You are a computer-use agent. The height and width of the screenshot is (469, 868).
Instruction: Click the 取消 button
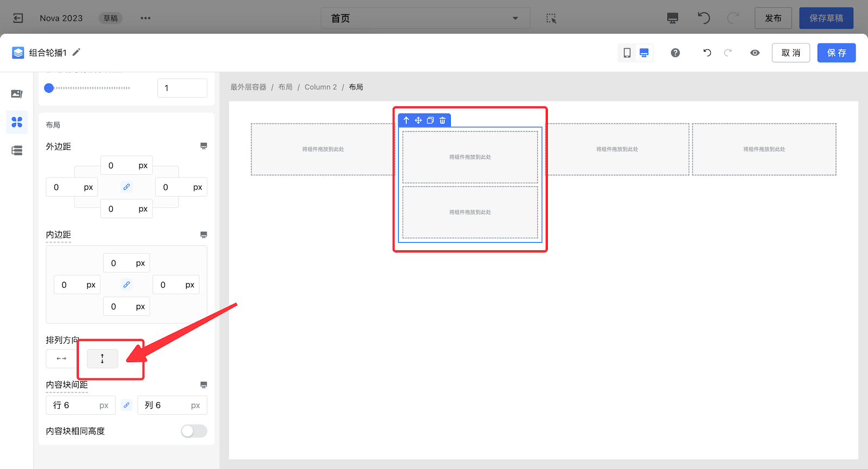pyautogui.click(x=790, y=53)
